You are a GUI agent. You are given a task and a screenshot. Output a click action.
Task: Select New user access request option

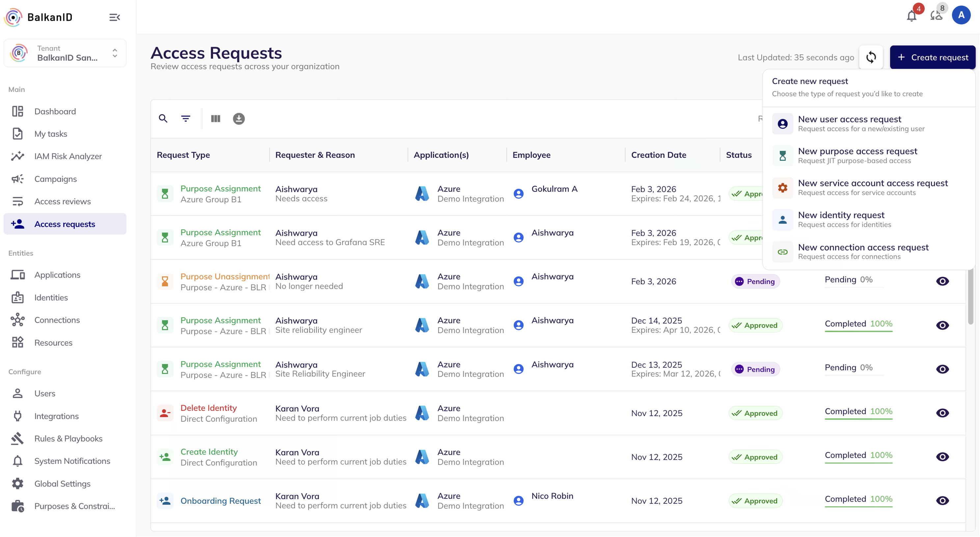(x=850, y=124)
